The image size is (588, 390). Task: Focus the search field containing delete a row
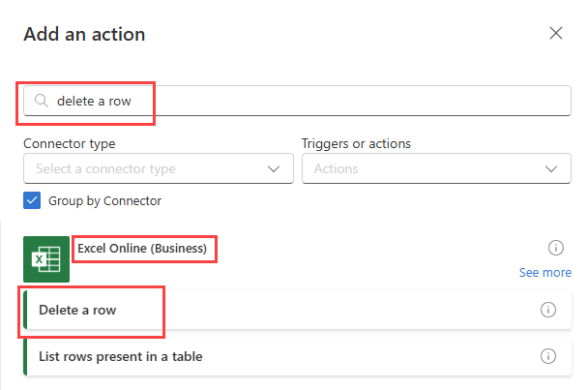click(309, 100)
